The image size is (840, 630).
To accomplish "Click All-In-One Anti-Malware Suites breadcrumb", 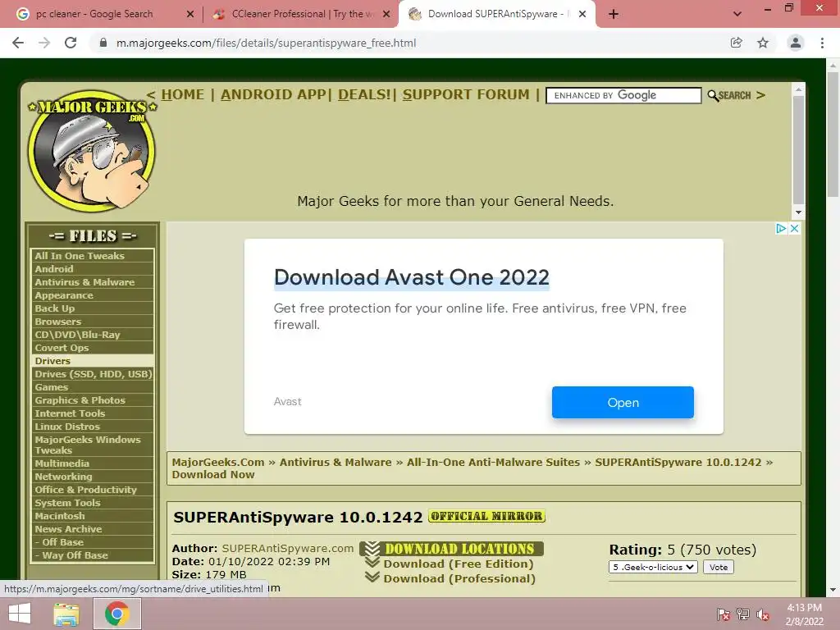I will tap(493, 463).
